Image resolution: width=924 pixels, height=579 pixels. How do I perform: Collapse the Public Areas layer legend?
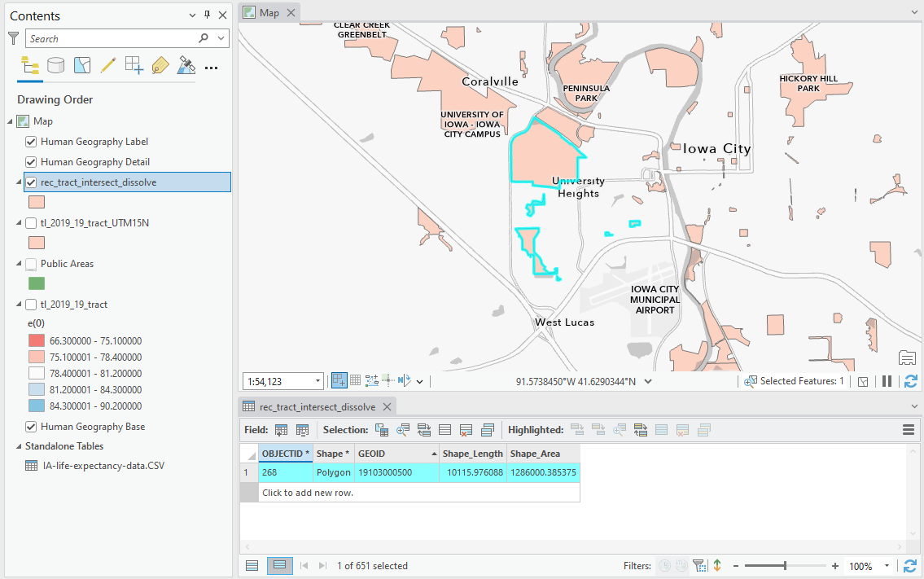tap(19, 264)
